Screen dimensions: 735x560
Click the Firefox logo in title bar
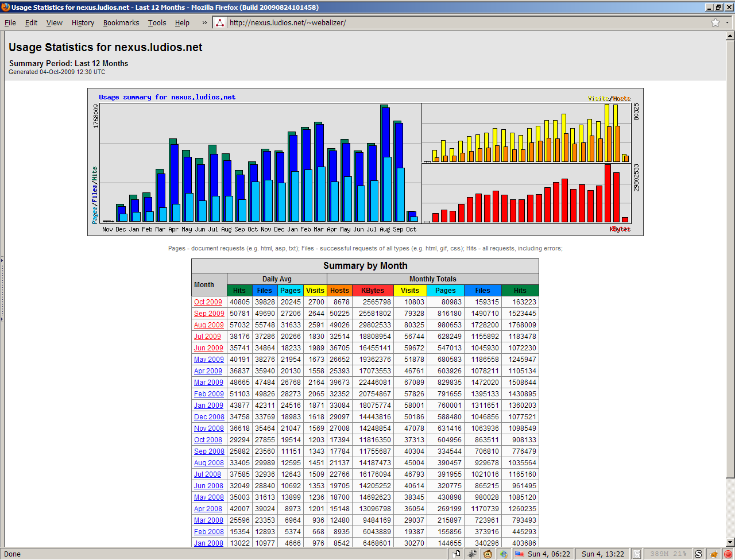click(6, 7)
